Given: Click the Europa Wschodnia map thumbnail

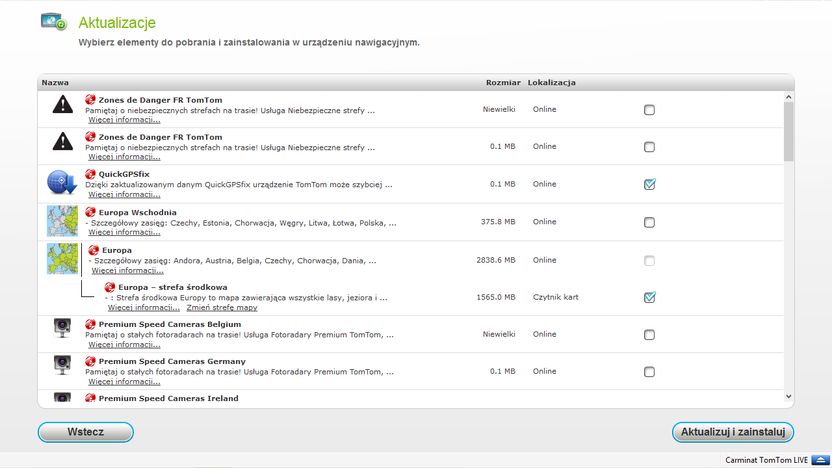Looking at the screenshot, I should coord(62,221).
